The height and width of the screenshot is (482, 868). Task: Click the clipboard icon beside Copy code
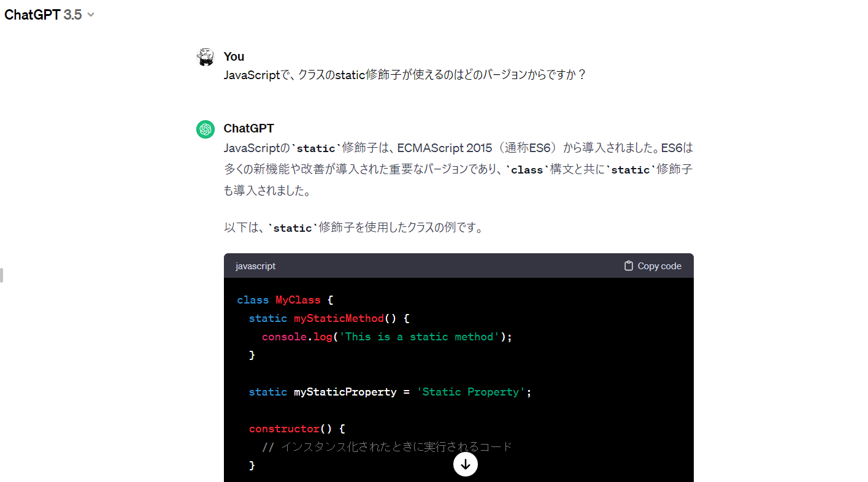[x=628, y=266]
